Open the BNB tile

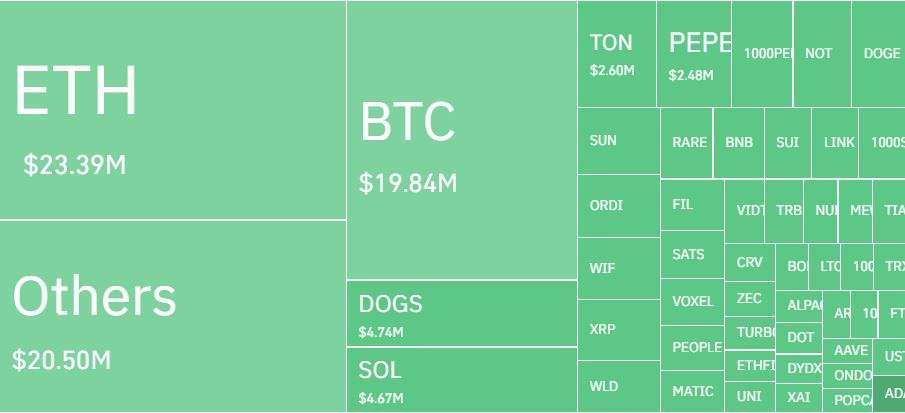click(x=740, y=143)
